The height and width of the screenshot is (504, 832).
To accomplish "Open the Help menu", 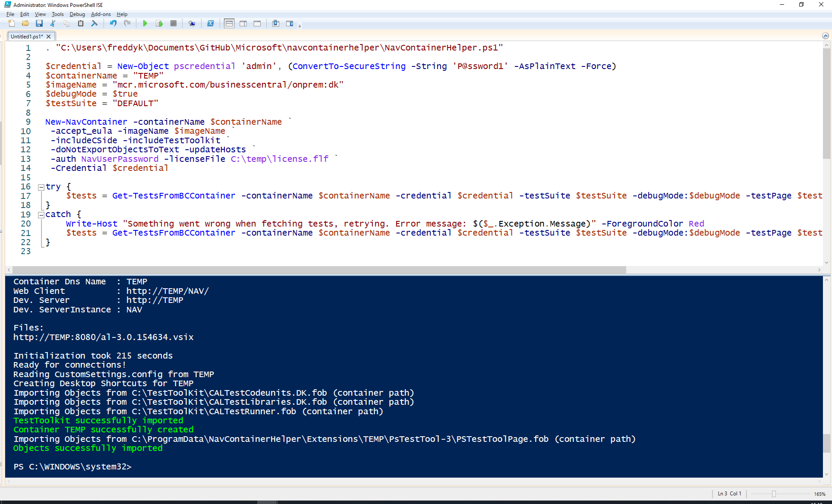I will 122,14.
